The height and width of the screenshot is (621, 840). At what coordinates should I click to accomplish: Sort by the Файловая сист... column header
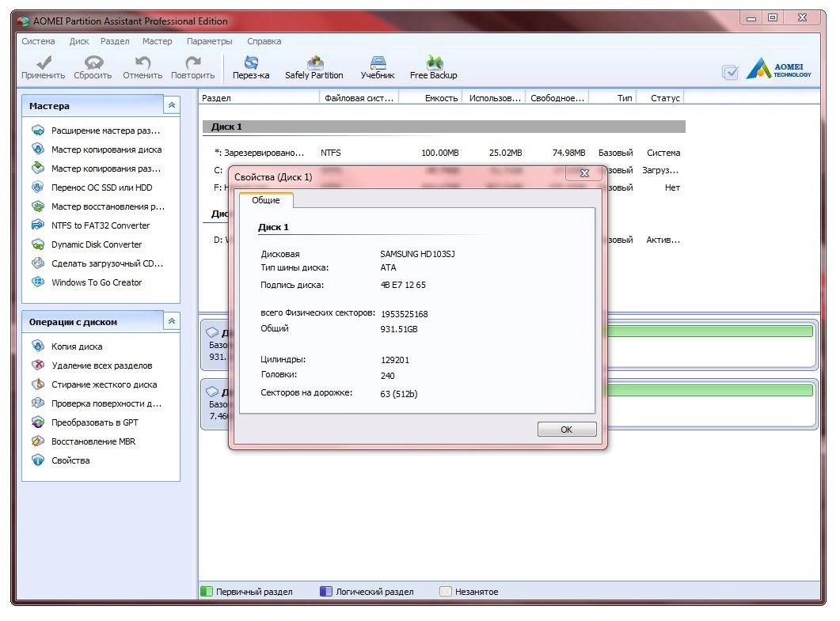[x=359, y=98]
